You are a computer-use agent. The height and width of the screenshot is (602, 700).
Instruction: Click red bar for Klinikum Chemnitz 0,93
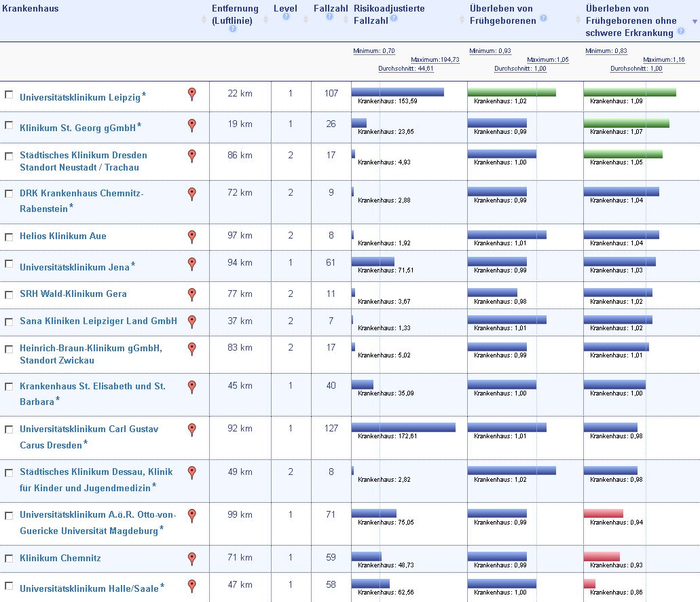602,556
